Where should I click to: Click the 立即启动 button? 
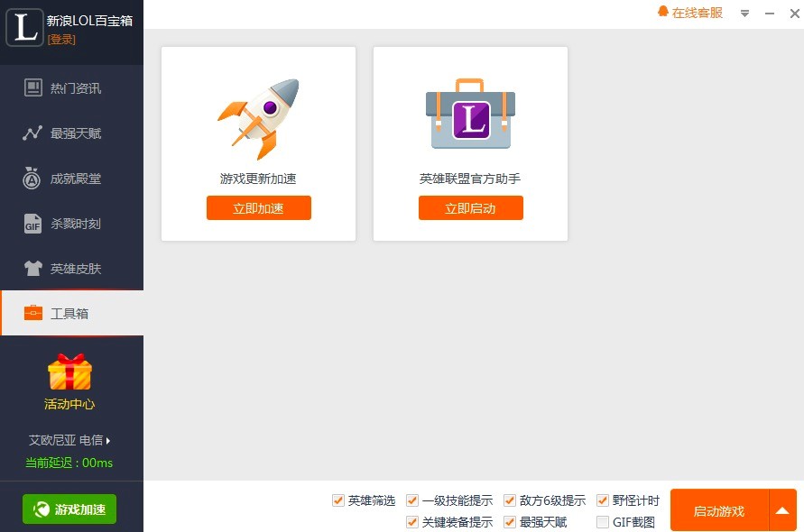click(x=471, y=207)
